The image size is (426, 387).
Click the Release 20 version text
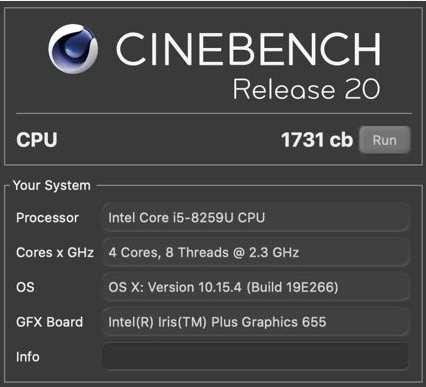[306, 89]
